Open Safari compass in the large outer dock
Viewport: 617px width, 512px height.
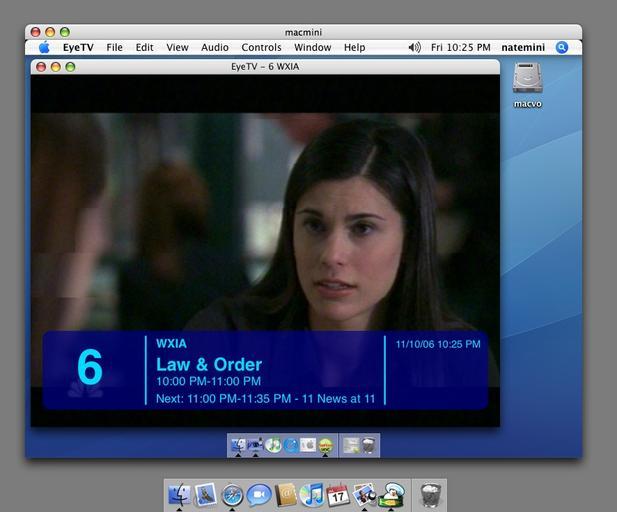[x=233, y=494]
